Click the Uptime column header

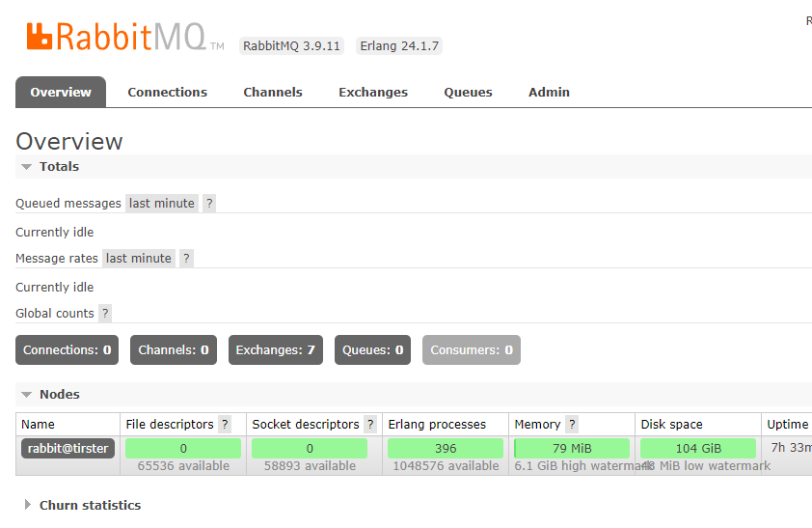tap(788, 425)
